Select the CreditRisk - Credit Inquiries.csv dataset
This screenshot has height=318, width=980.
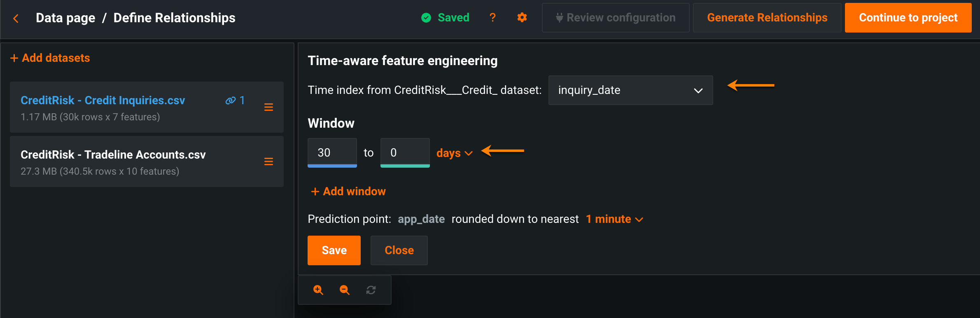103,101
